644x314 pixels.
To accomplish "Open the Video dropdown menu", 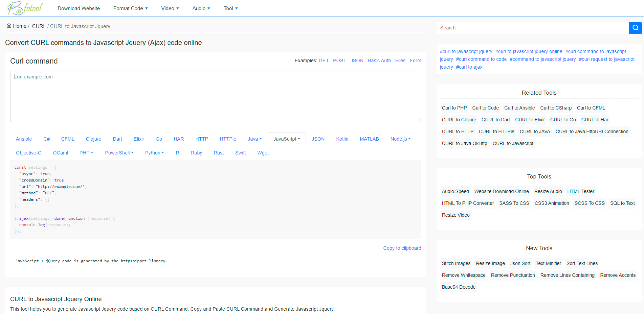I will coord(170,8).
